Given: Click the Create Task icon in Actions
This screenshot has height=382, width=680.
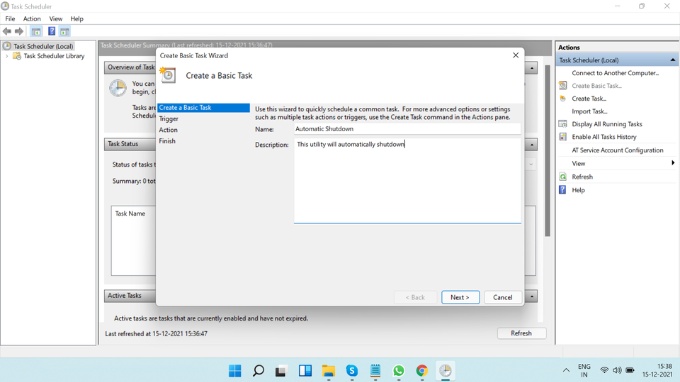Looking at the screenshot, I should tap(562, 98).
